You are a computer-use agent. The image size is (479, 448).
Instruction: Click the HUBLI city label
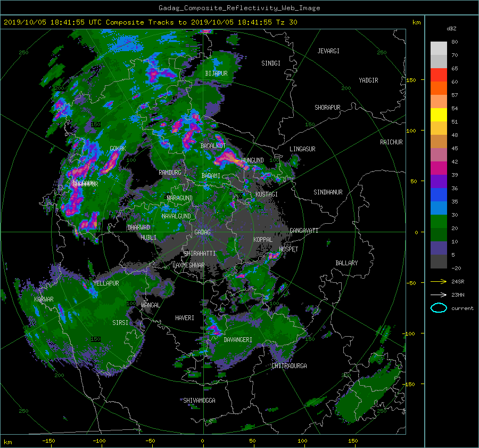click(x=148, y=238)
